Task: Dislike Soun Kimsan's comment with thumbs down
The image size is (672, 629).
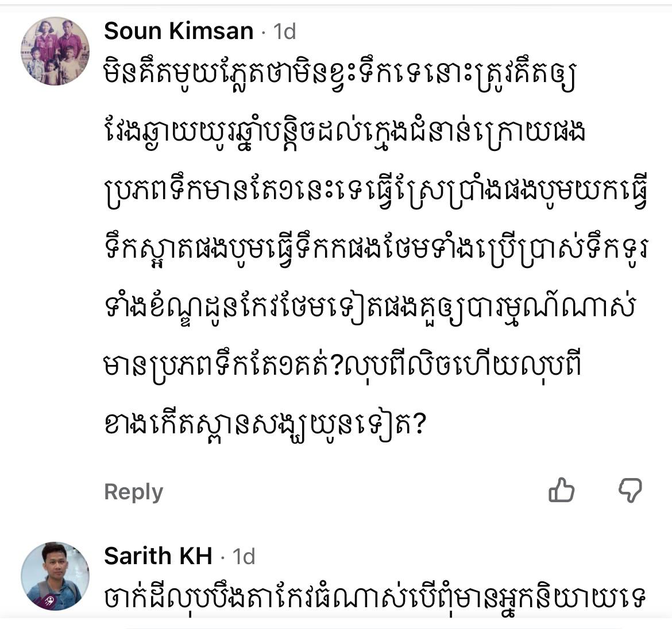Action: click(630, 490)
